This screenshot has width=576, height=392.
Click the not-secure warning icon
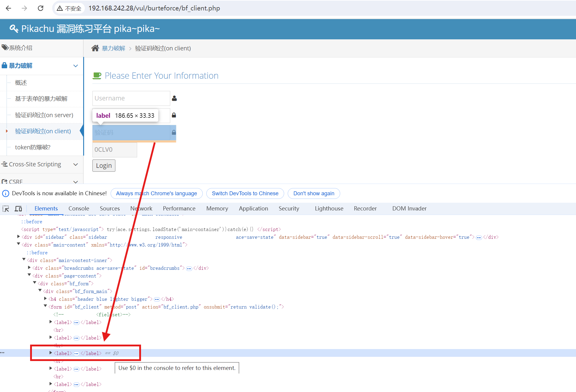tap(60, 8)
